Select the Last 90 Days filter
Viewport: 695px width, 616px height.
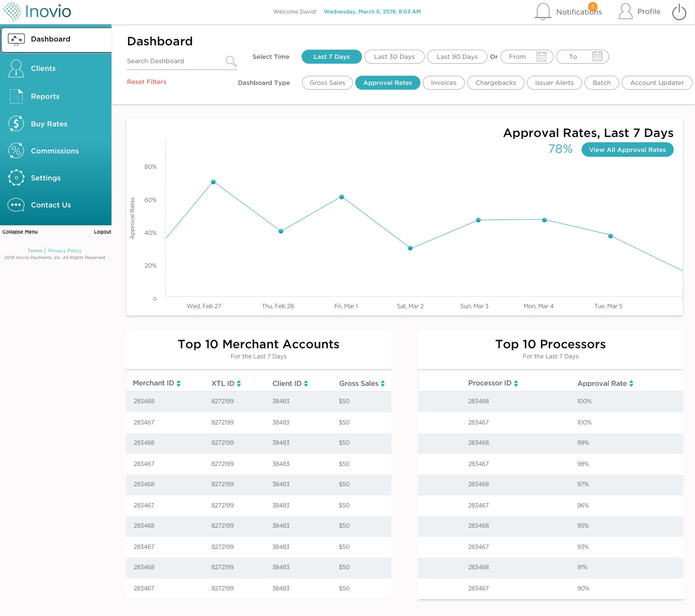457,57
